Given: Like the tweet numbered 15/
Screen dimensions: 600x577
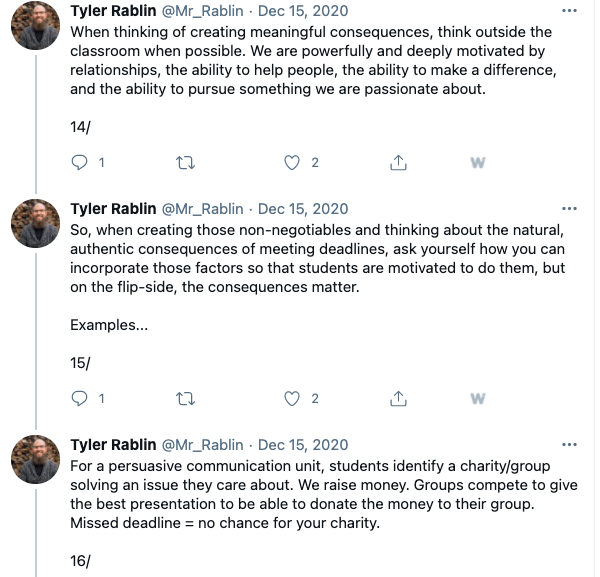Looking at the screenshot, I should [293, 399].
